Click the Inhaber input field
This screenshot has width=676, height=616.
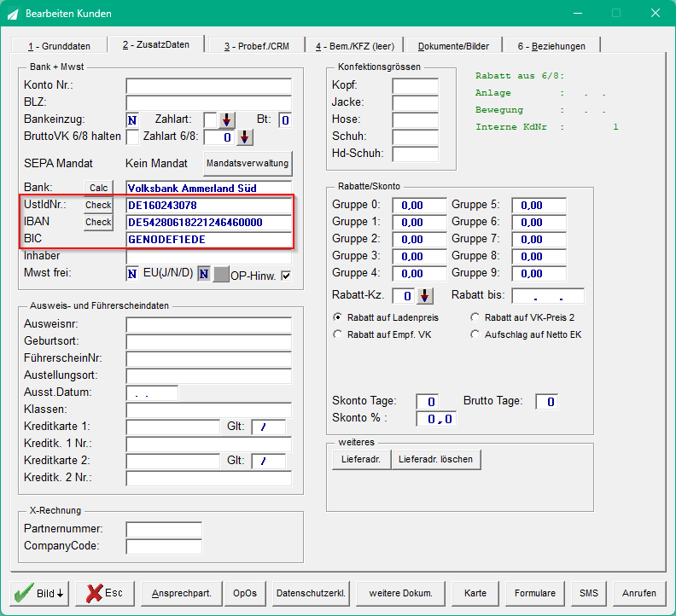[x=208, y=257]
